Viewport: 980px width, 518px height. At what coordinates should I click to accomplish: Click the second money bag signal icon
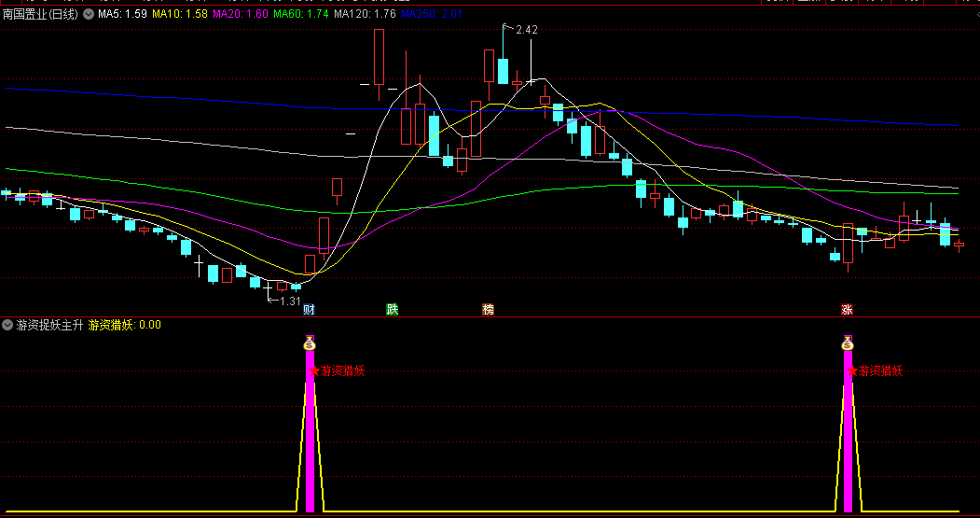tap(848, 343)
